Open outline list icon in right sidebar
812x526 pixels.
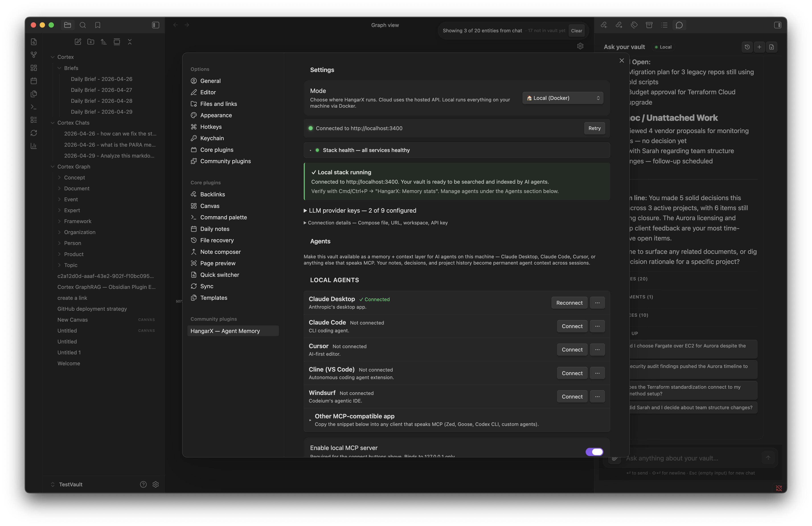click(664, 25)
